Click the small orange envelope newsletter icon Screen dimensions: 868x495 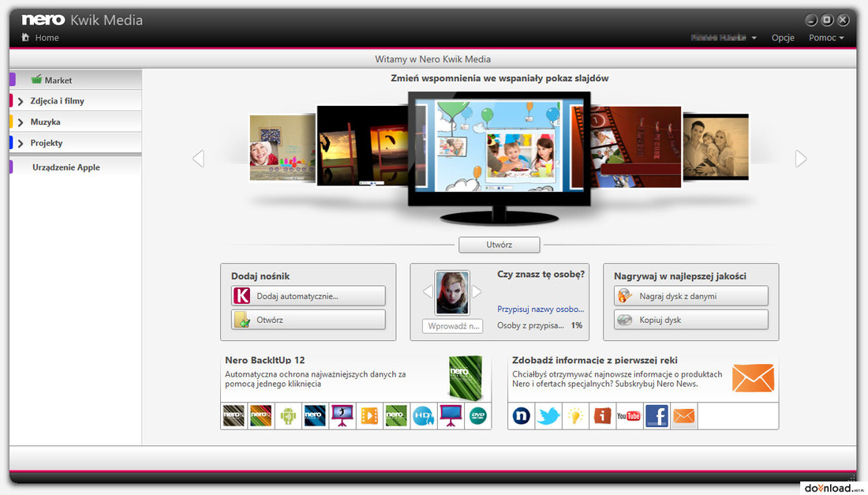coord(683,415)
